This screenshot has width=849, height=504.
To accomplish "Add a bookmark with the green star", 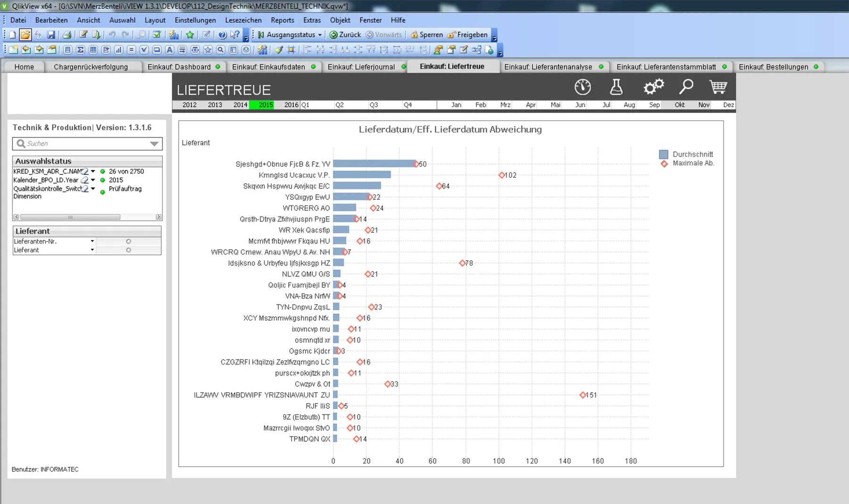I will 190,35.
